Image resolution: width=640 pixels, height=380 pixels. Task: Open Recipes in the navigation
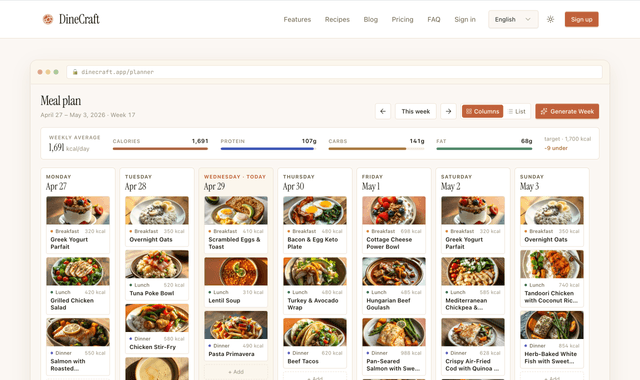[337, 19]
